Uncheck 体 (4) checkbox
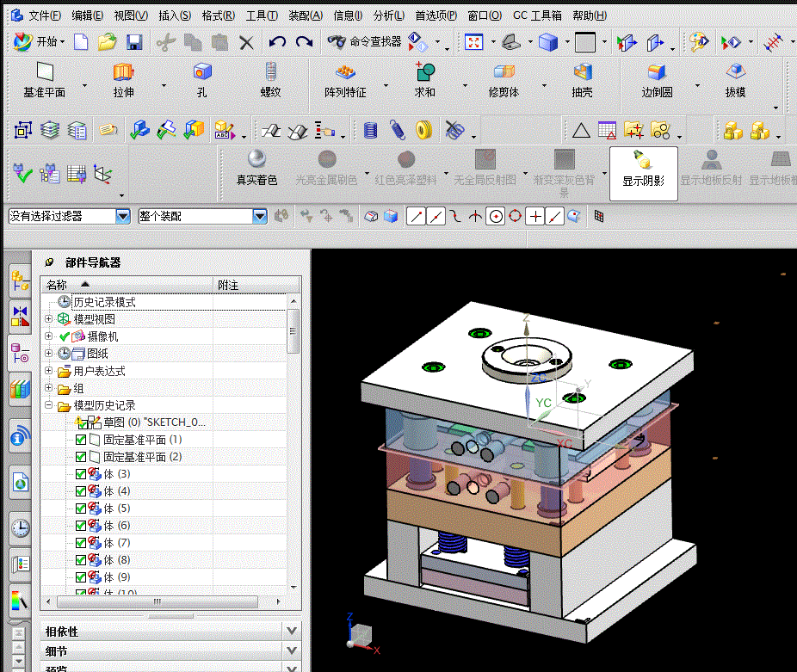797x672 pixels. click(80, 491)
